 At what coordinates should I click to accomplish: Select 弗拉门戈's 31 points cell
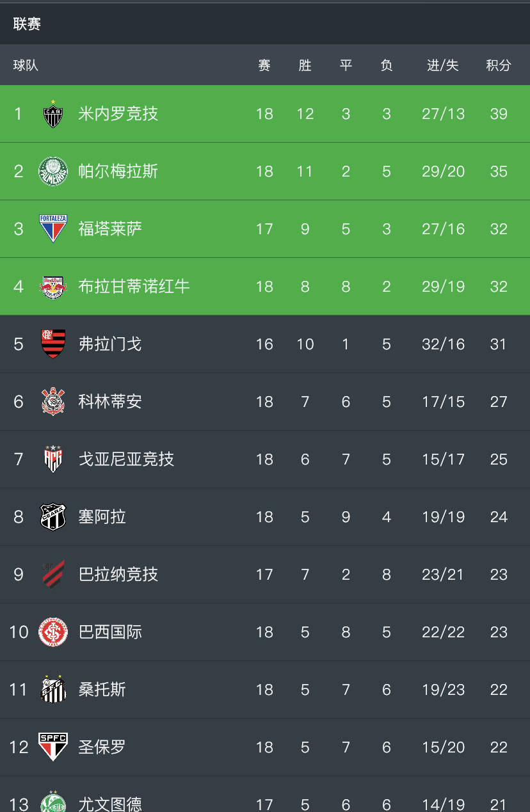(499, 344)
